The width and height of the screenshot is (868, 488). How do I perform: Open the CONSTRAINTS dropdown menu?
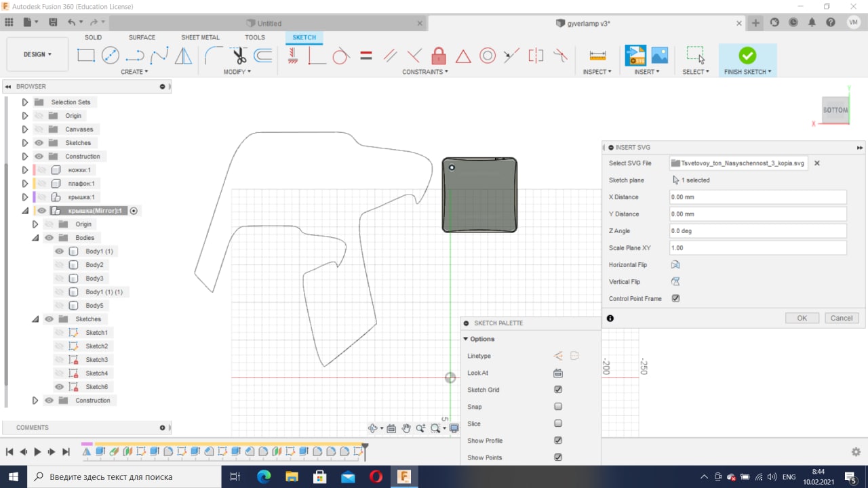[425, 72]
